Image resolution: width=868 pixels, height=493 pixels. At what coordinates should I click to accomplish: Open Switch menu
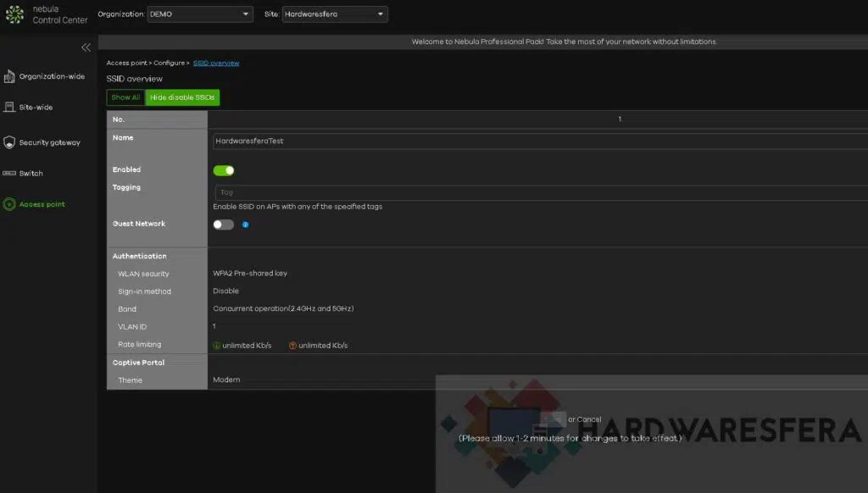pyautogui.click(x=31, y=173)
